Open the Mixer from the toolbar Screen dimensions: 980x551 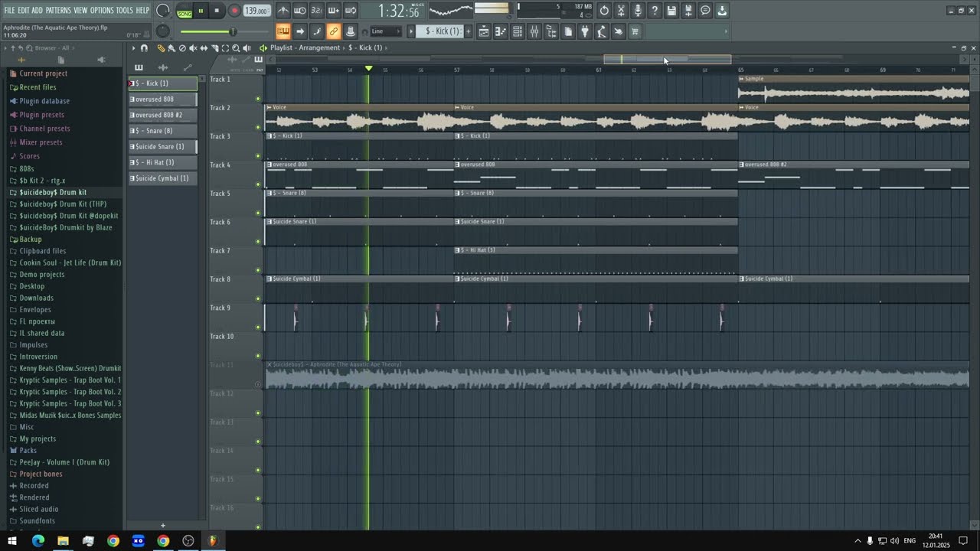coord(534,31)
